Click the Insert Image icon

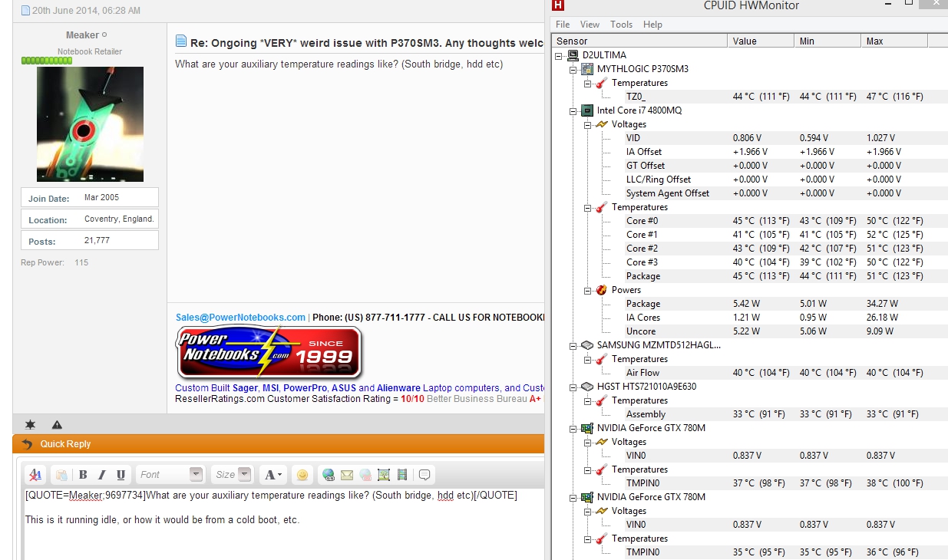click(384, 475)
